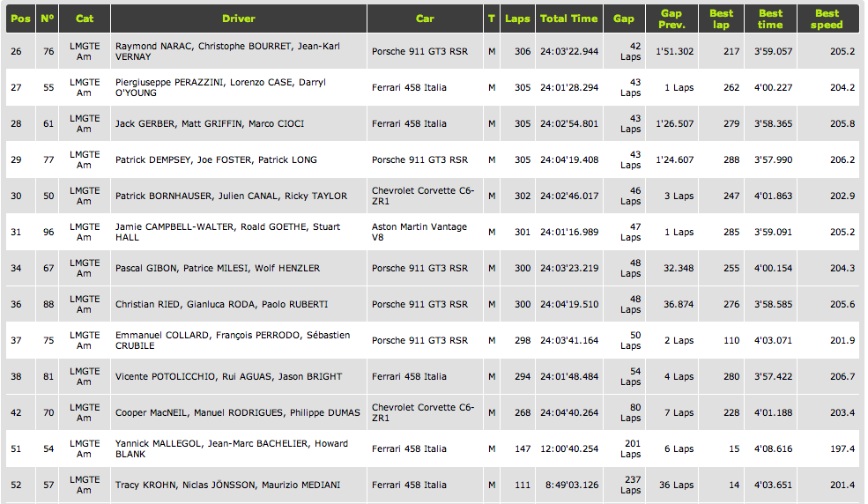Click the Best speed column header

827,19
